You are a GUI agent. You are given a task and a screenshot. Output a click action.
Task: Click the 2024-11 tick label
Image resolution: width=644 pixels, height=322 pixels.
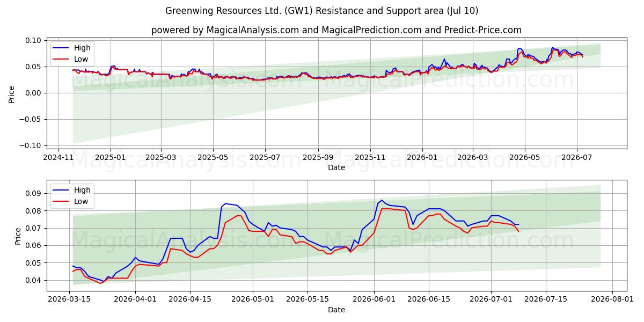(59, 157)
